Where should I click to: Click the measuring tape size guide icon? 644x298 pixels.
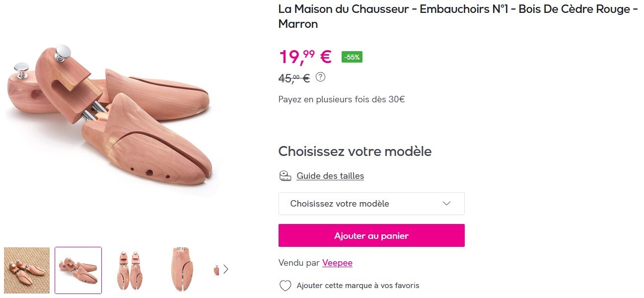(x=285, y=176)
